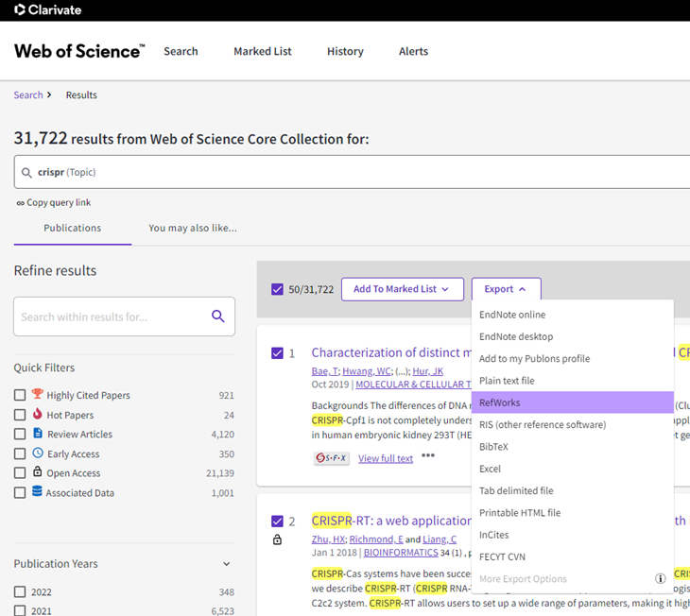Check the 2022 publication year box
This screenshot has width=690, height=616.
(x=20, y=591)
